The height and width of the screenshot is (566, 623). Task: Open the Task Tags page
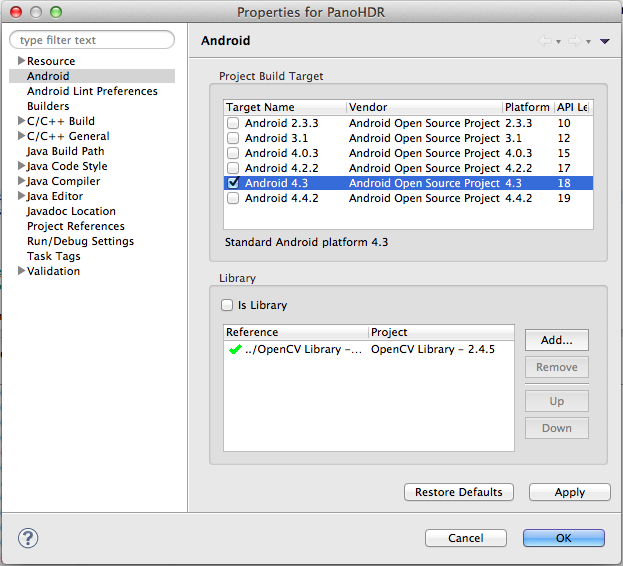tap(54, 256)
